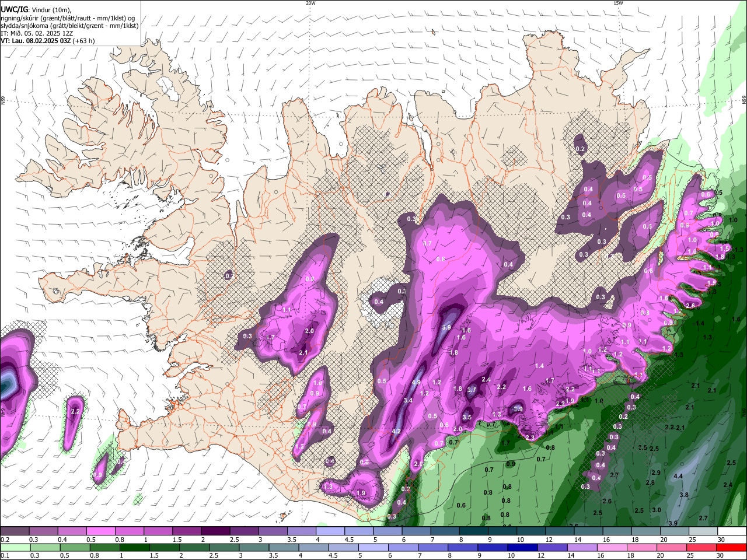This screenshot has width=747, height=560.
Task: Click the header text 'UWC/IG: Vindur (10m),'
Action: click(36, 10)
